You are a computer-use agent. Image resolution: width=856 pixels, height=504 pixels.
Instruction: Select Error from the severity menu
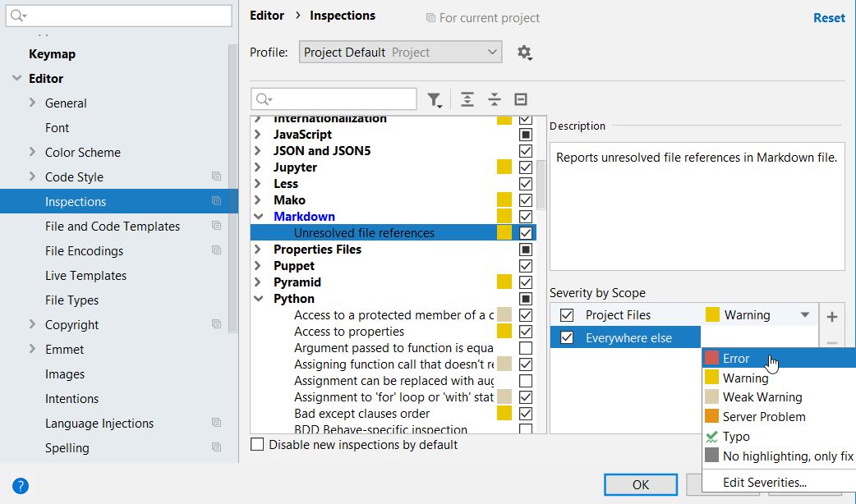(x=735, y=359)
